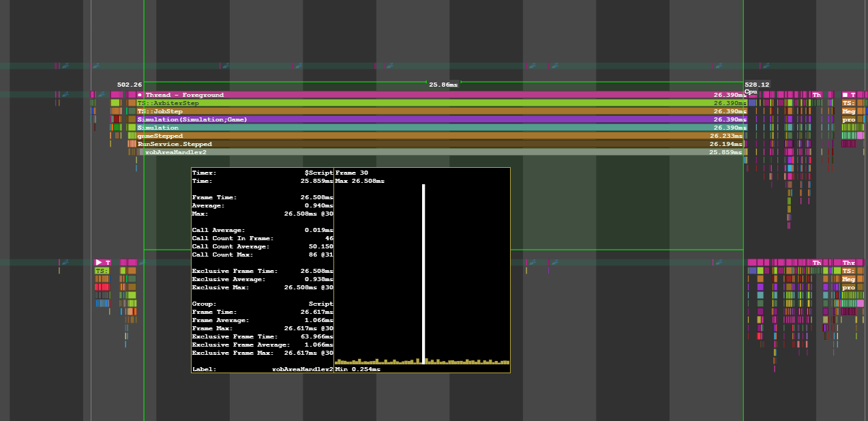
Task: Click the 'Min 0.254ms' histogram label
Action: (358, 369)
